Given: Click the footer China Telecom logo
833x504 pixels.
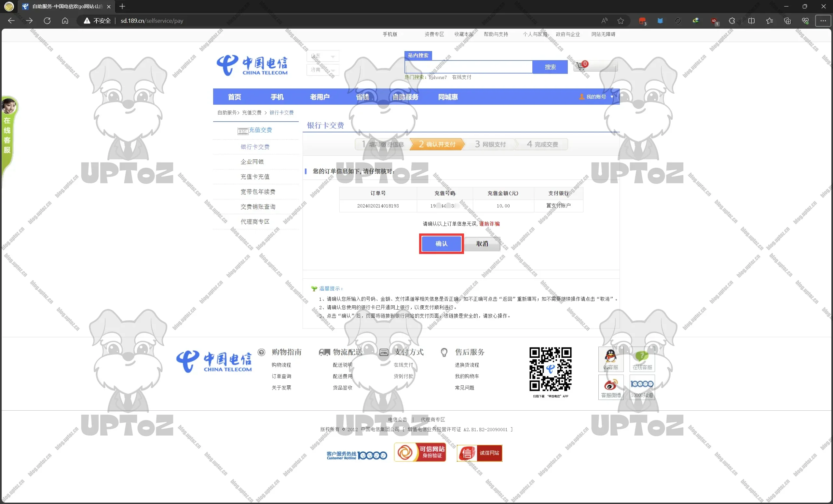Looking at the screenshot, I should (214, 362).
